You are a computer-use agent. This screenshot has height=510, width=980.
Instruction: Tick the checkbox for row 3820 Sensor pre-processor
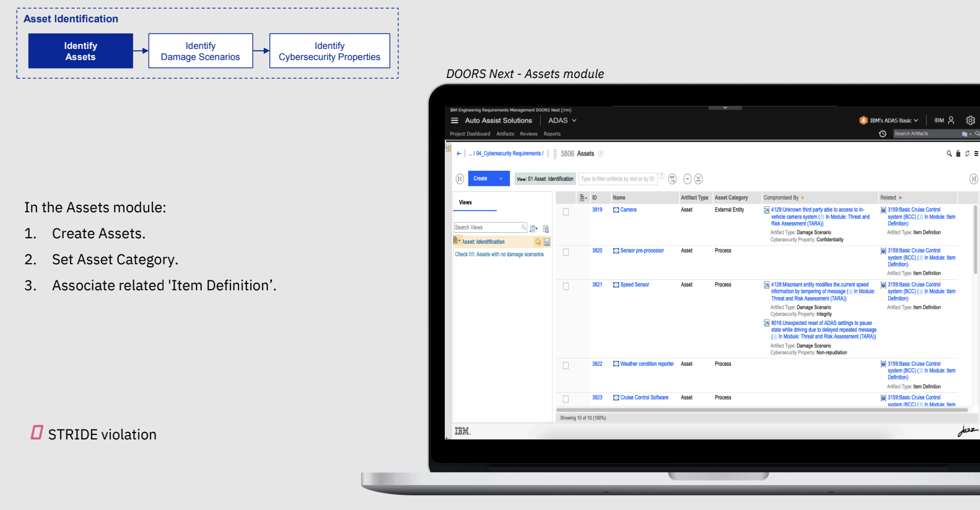pyautogui.click(x=566, y=253)
